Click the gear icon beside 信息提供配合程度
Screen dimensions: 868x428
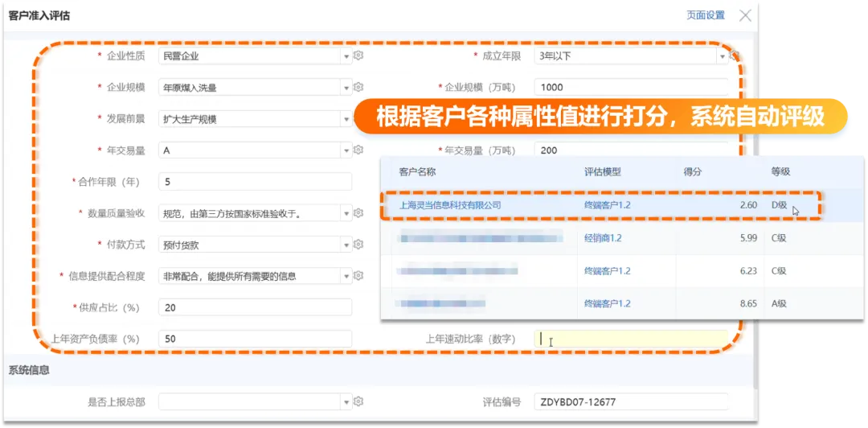[x=358, y=276]
